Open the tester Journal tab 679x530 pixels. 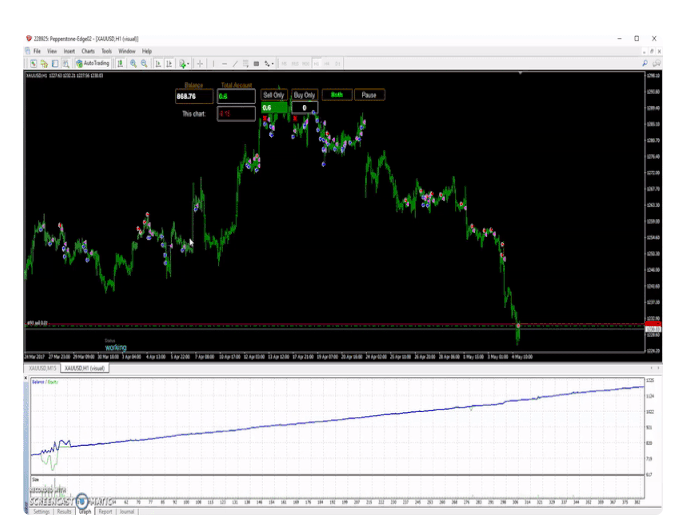pyautogui.click(x=127, y=512)
